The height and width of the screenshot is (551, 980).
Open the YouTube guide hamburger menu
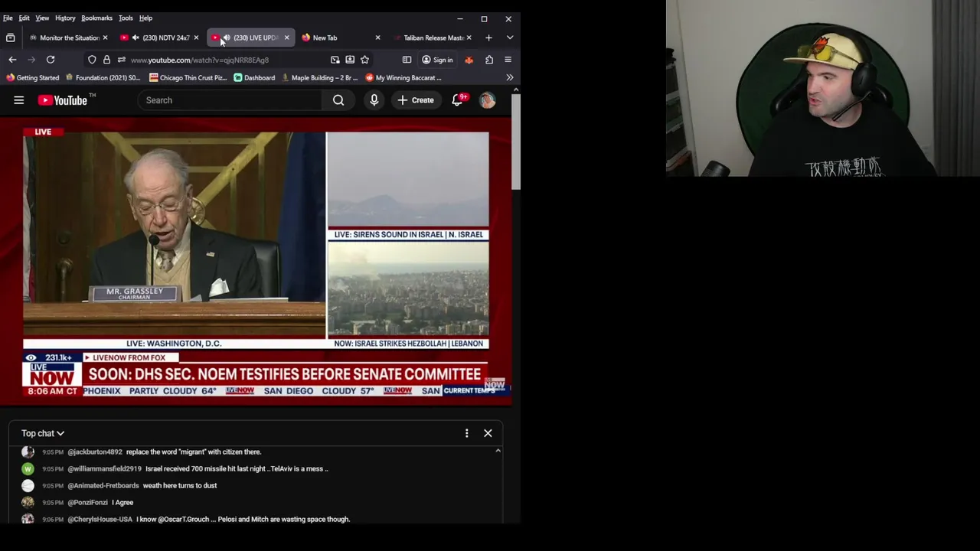tap(19, 100)
